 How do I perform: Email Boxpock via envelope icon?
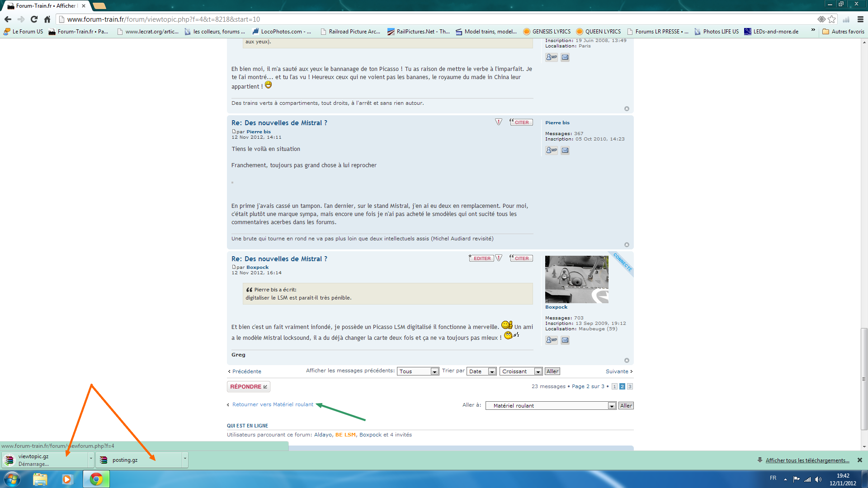(565, 340)
